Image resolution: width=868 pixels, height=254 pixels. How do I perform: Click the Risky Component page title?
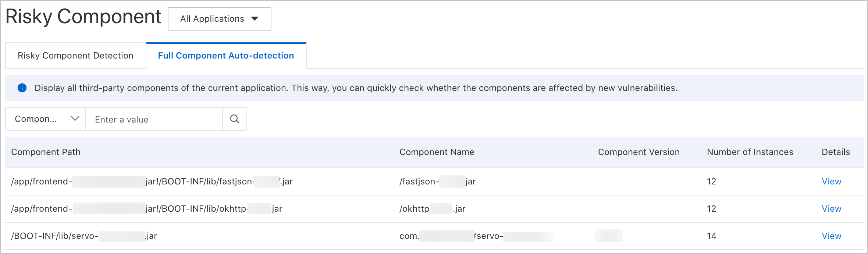click(x=83, y=17)
